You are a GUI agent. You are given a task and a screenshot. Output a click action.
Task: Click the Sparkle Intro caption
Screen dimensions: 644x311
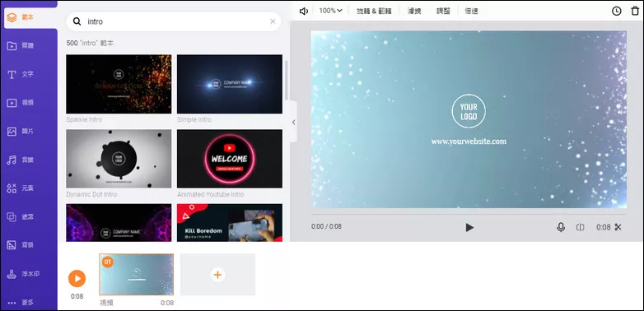coord(84,119)
